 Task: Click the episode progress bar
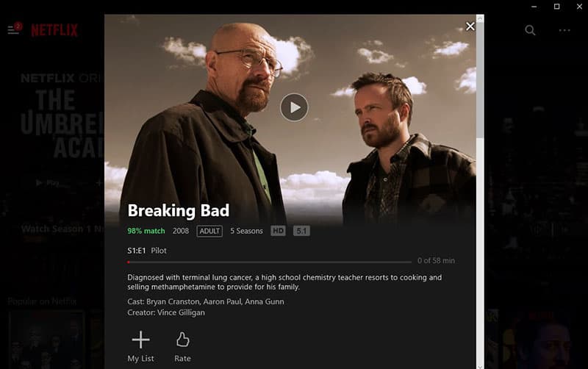269,262
